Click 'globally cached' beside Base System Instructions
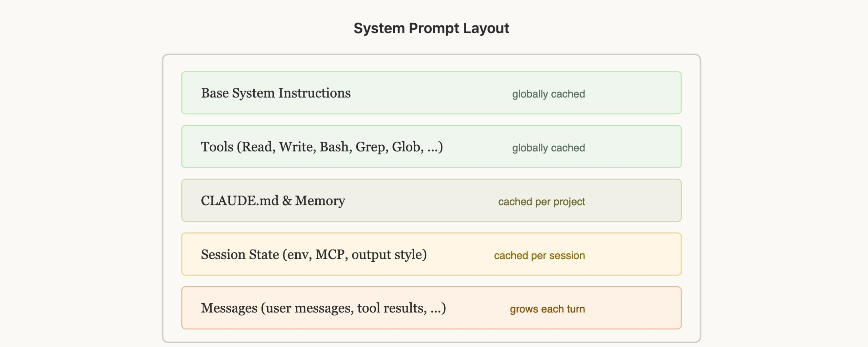This screenshot has height=347, width=868. click(x=548, y=94)
